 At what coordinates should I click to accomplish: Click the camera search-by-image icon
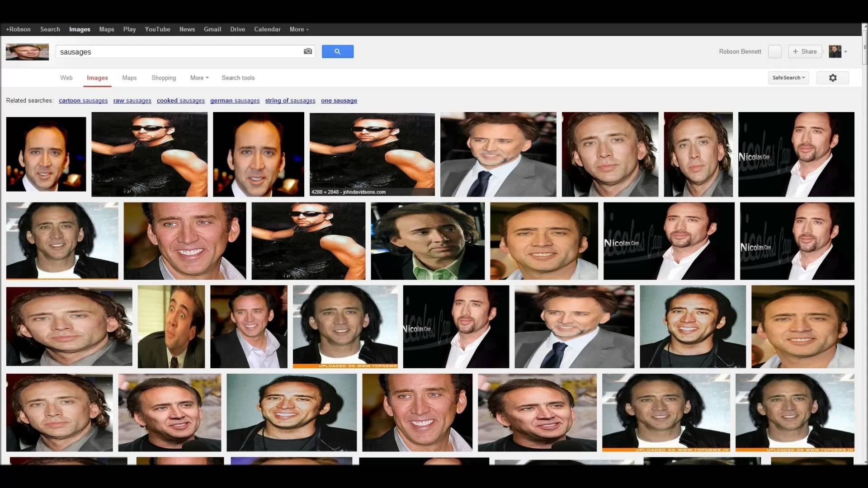coord(307,52)
